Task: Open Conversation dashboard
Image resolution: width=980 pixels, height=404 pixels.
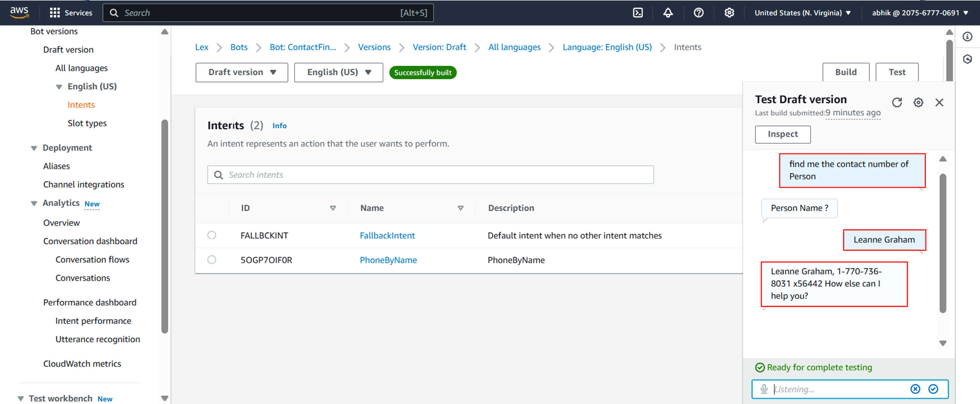Action: click(90, 241)
